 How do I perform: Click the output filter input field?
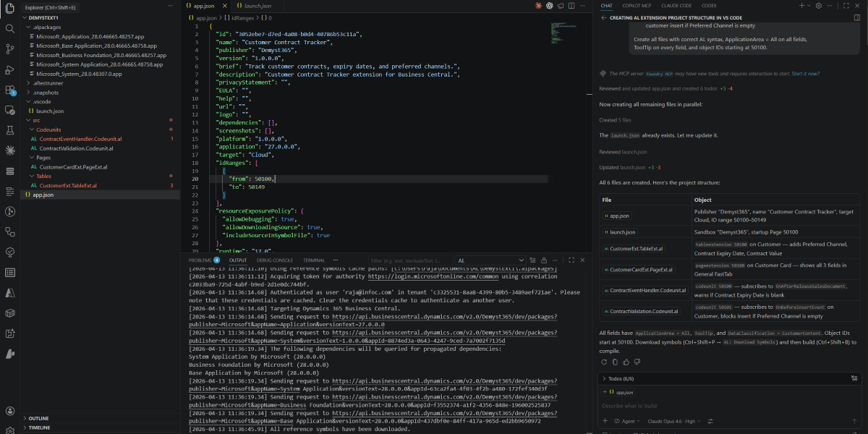(x=410, y=260)
